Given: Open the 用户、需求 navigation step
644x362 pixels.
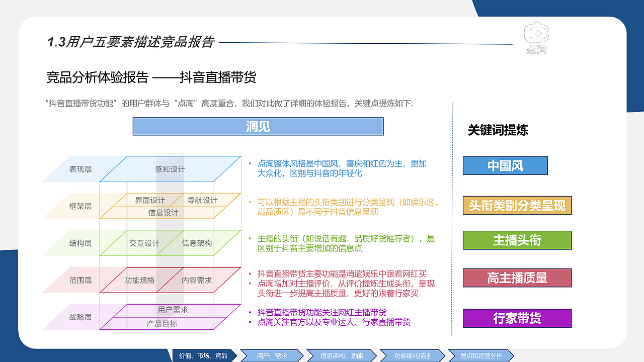Looking at the screenshot, I should pos(272,355).
